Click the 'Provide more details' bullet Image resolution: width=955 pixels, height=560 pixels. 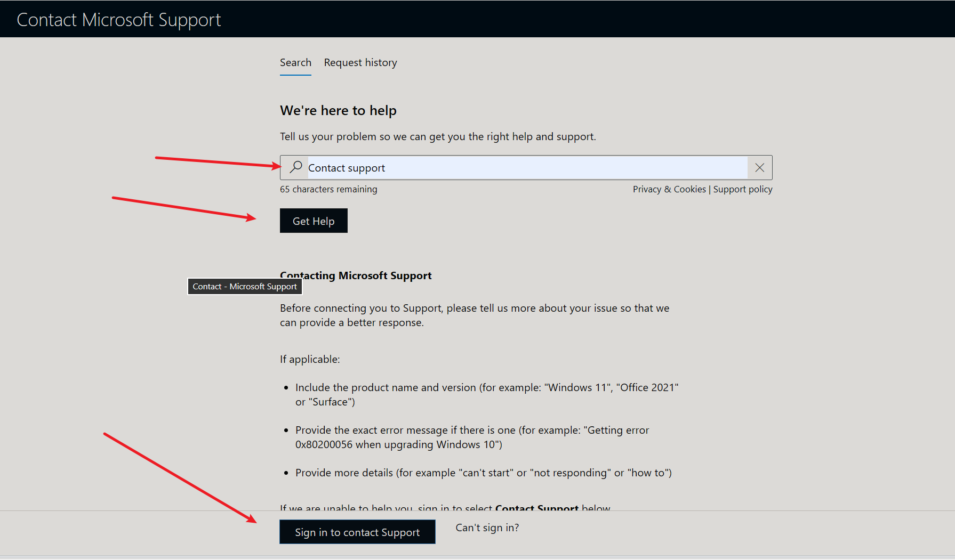click(484, 473)
